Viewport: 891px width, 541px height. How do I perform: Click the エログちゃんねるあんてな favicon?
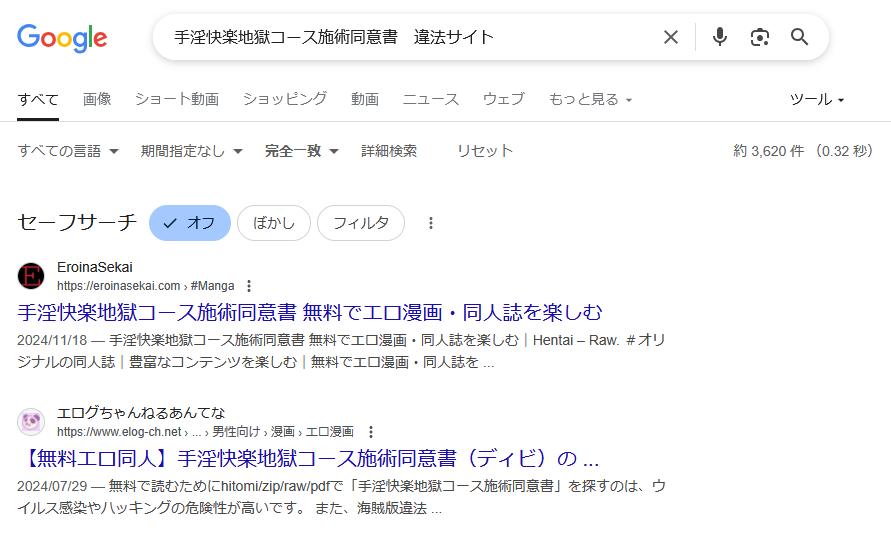(31, 422)
